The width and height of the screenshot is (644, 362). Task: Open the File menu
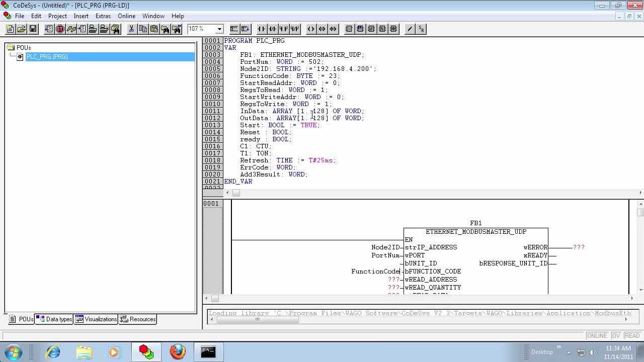[x=20, y=16]
